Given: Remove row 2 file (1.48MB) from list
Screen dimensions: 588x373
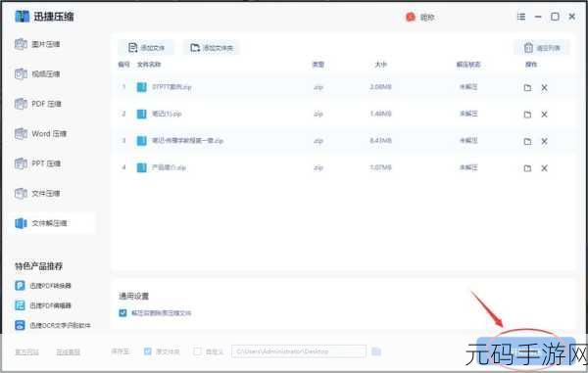Looking at the screenshot, I should [544, 115].
